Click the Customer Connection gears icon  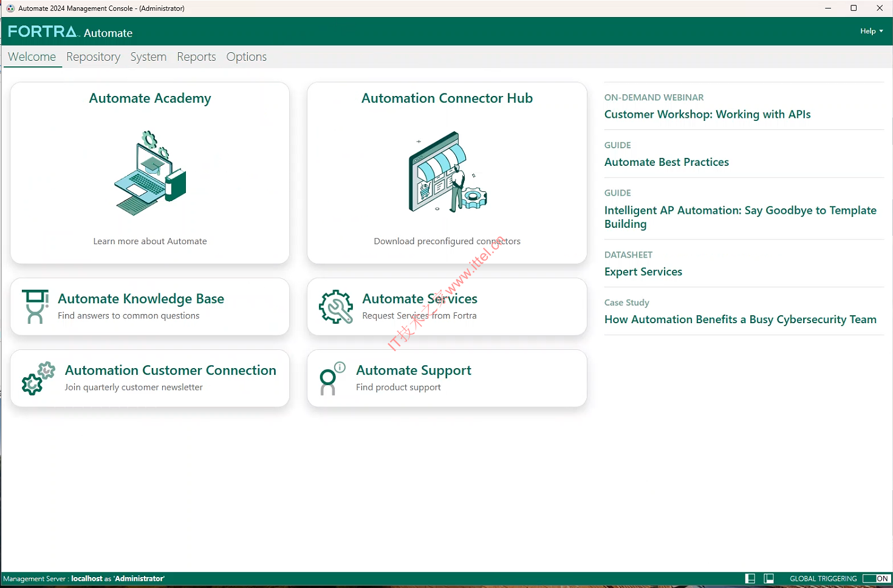38,378
